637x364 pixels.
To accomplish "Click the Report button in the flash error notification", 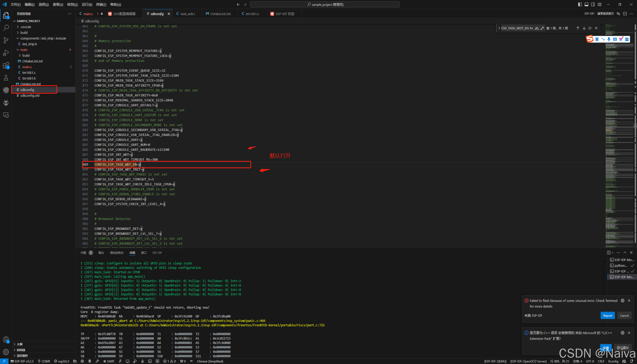I will [608, 315].
